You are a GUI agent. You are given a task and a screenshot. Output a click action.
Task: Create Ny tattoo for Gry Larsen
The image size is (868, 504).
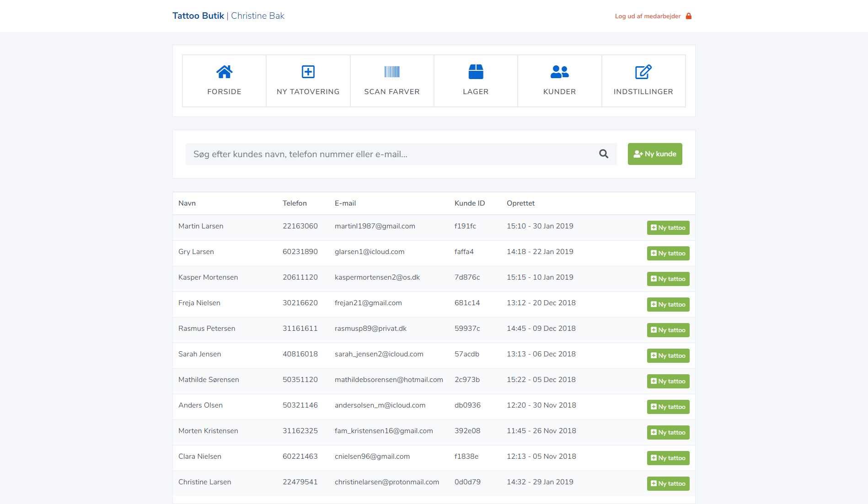pyautogui.click(x=668, y=253)
